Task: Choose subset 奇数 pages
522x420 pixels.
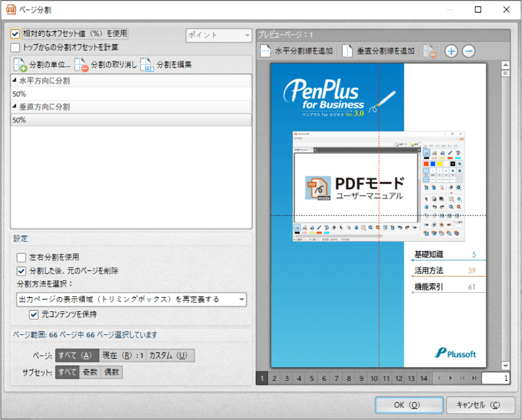Action: [90, 372]
